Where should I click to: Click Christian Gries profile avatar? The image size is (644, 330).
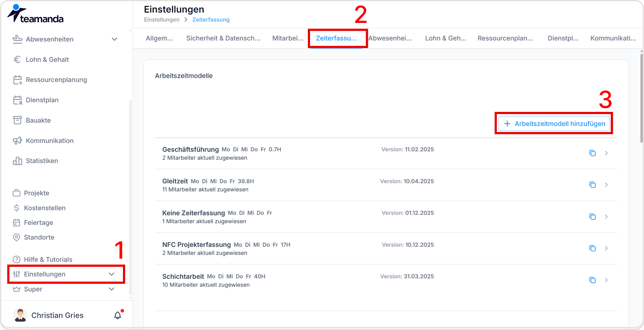(20, 315)
